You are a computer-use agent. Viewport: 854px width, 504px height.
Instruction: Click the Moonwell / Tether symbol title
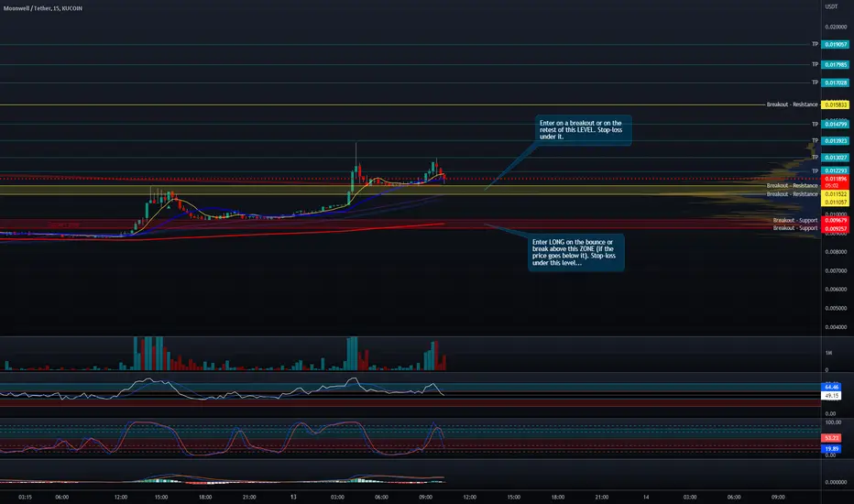43,8
